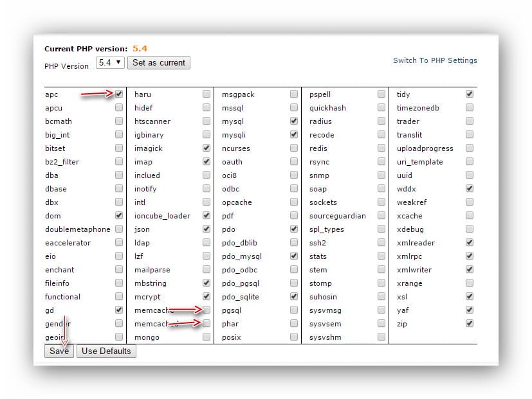Uncheck the zip extension checkbox
This screenshot has width=532, height=399.
click(470, 323)
